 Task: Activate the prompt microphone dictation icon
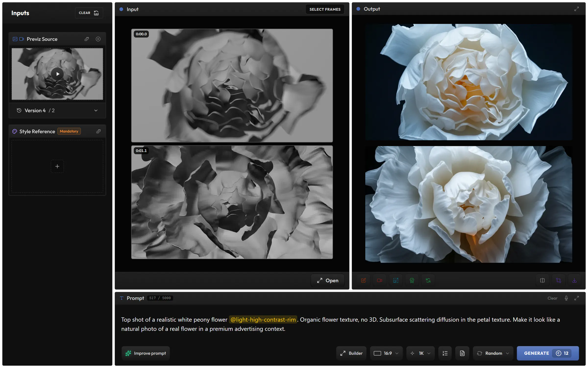pyautogui.click(x=566, y=298)
